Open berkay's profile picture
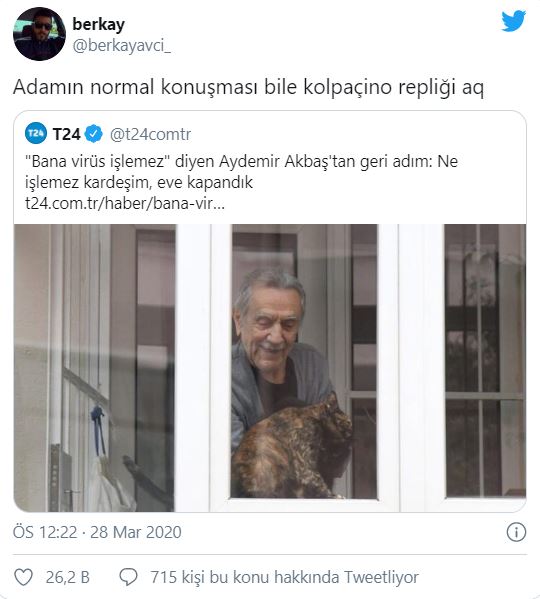 pyautogui.click(x=39, y=34)
